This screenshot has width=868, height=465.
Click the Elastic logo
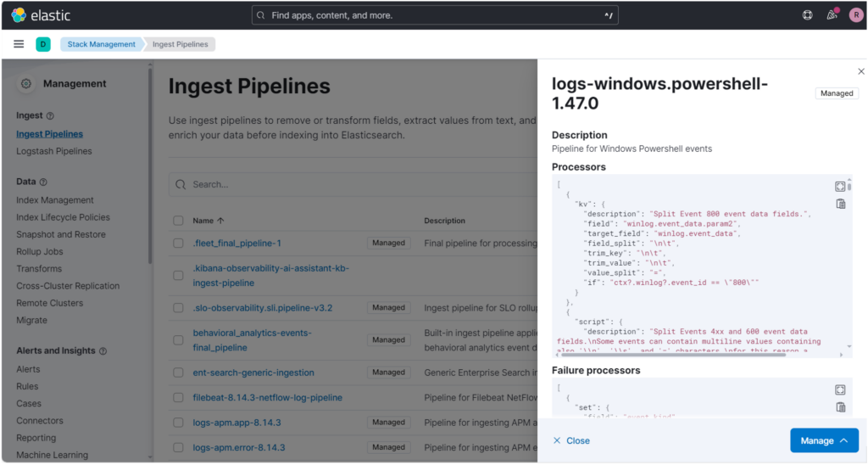(x=41, y=15)
